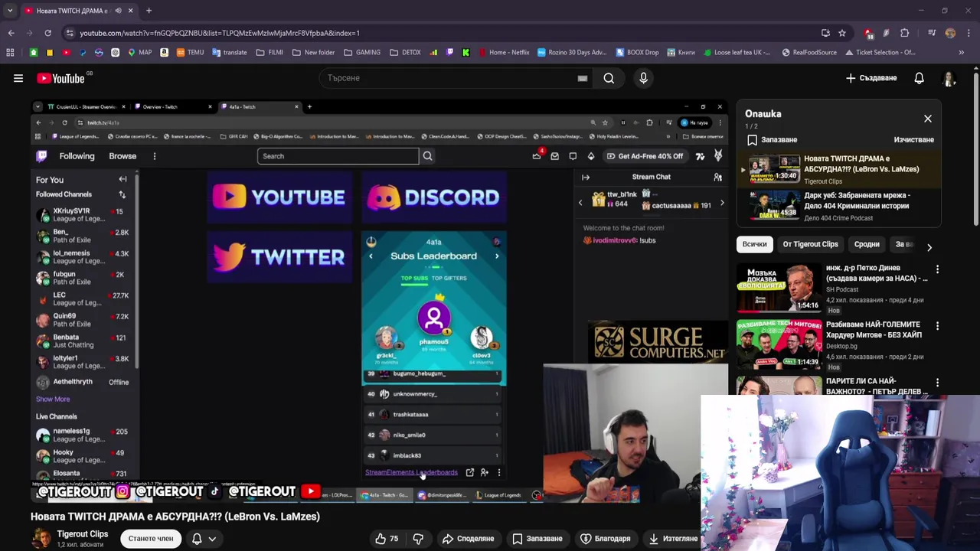Open options for Хардуер Митове video

(x=937, y=326)
